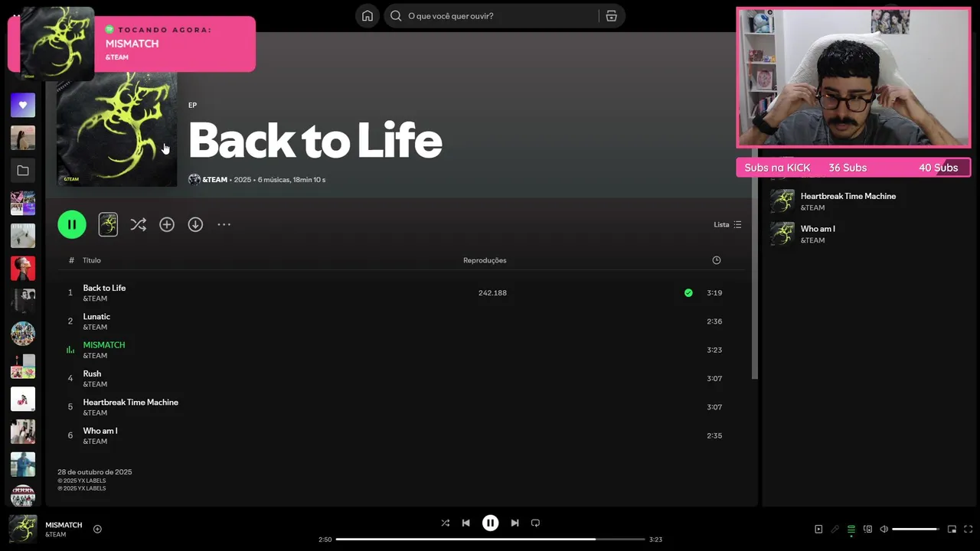Click the &TEAM artist link under the EP title
The height and width of the screenshot is (551, 980).
coord(214,180)
